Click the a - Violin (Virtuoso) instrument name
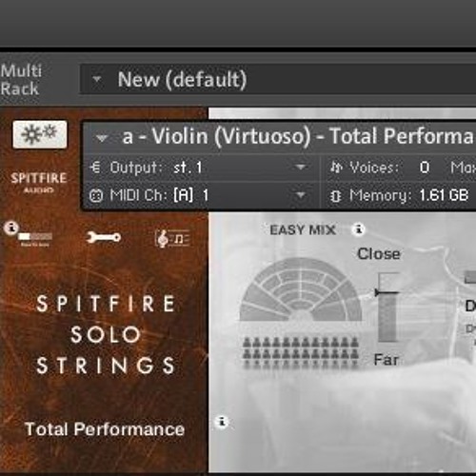476x476 pixels. [298, 136]
